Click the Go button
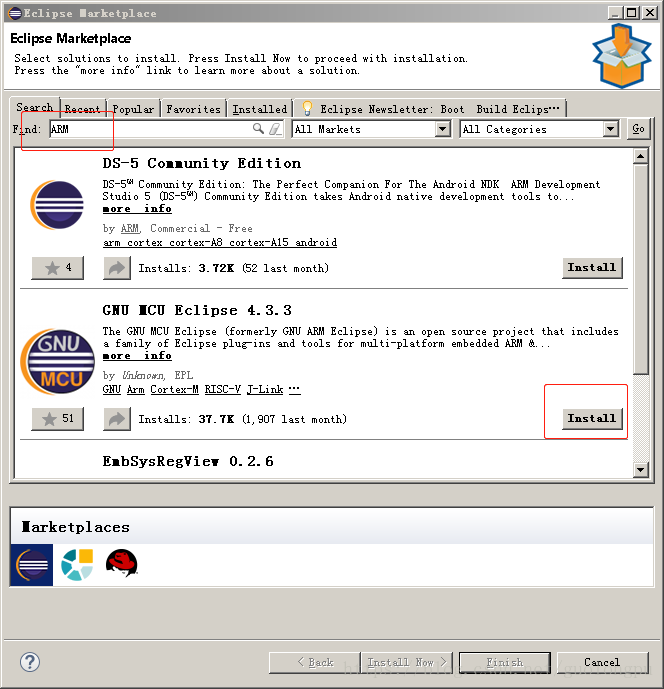664x689 pixels. 639,129
